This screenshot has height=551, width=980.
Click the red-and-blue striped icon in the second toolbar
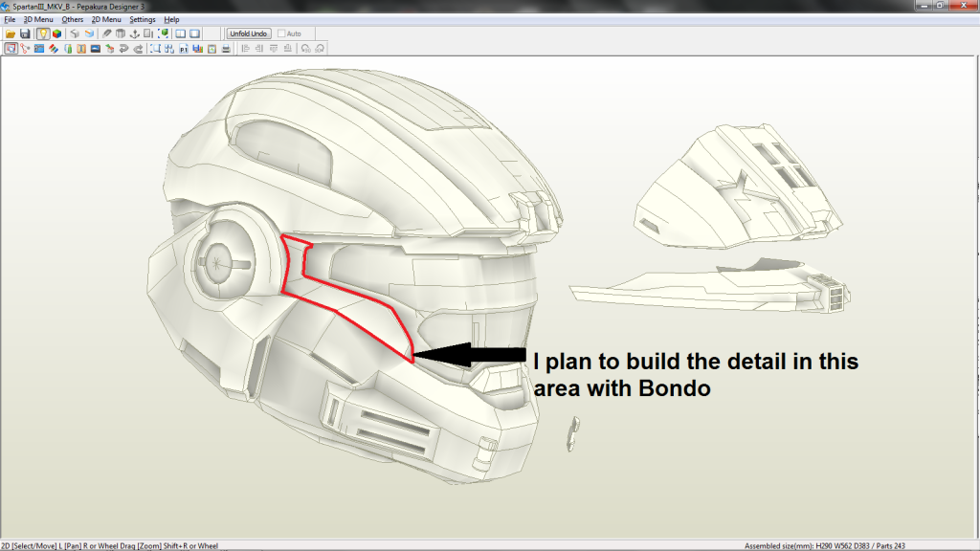(54, 49)
